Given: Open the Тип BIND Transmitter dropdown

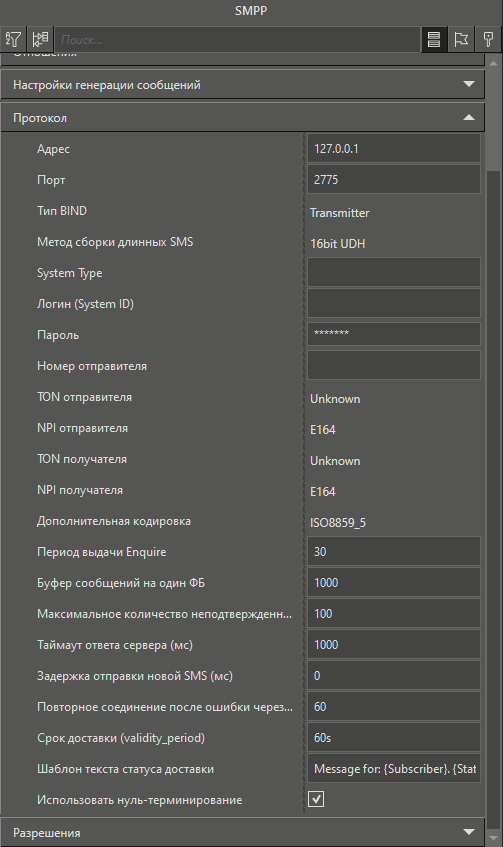Looking at the screenshot, I should 394,213.
